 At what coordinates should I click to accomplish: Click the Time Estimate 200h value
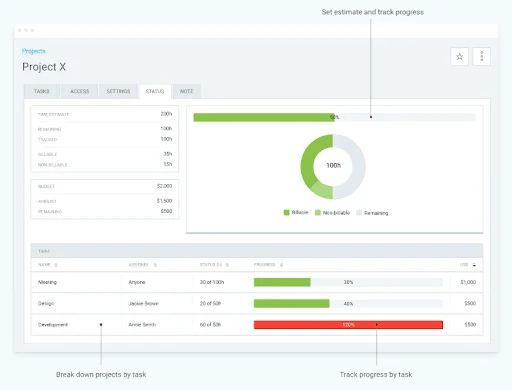tap(166, 114)
